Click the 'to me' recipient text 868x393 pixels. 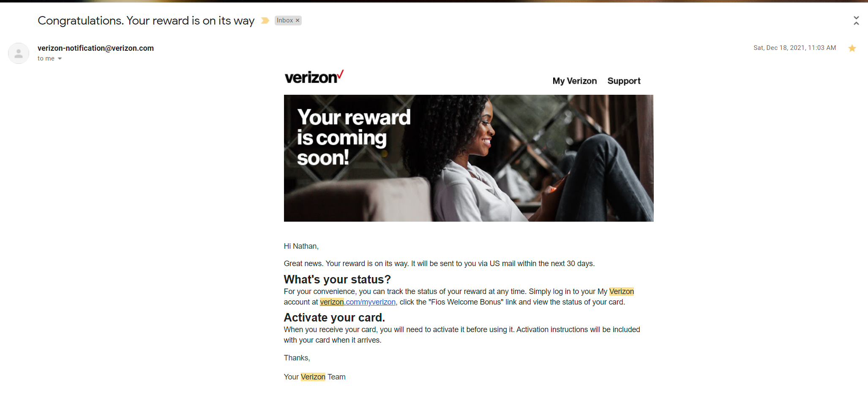46,58
